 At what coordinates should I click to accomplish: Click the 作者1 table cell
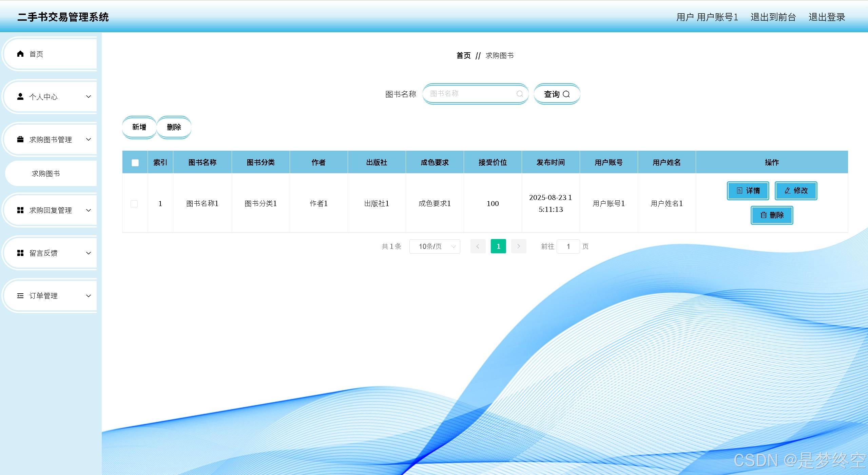tap(319, 203)
